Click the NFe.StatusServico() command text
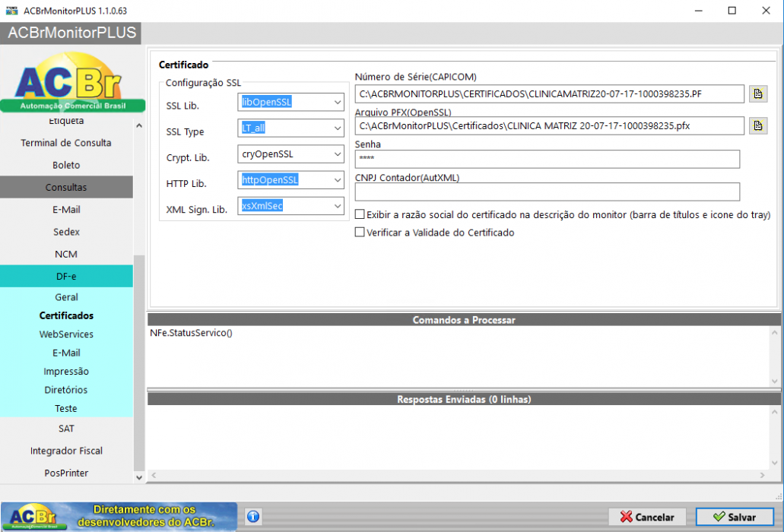Image resolution: width=784 pixels, height=532 pixels. point(191,333)
